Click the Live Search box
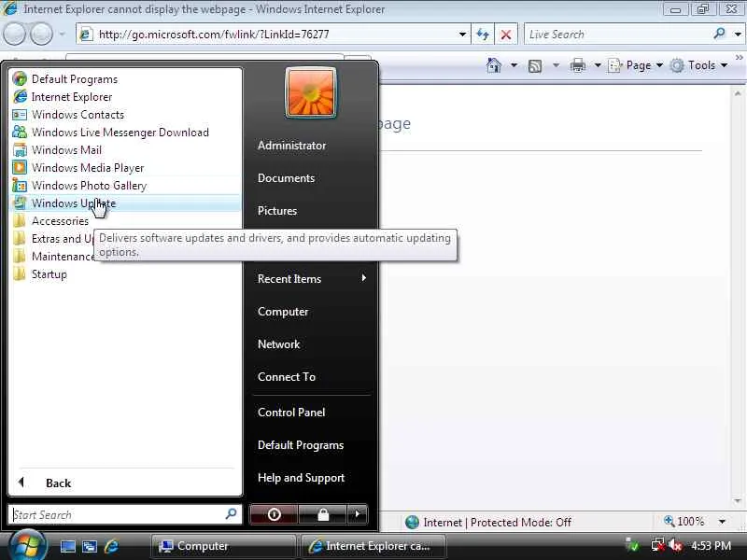The width and height of the screenshot is (747, 560). point(617,35)
